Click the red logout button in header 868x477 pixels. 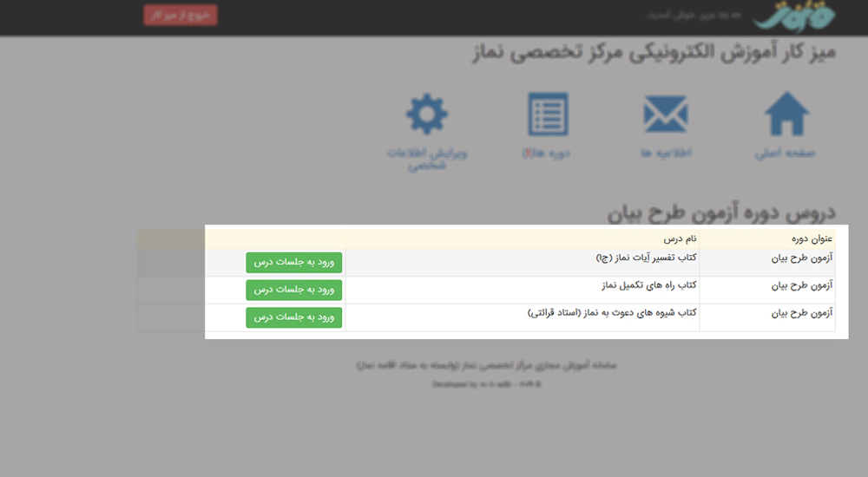pyautogui.click(x=181, y=16)
